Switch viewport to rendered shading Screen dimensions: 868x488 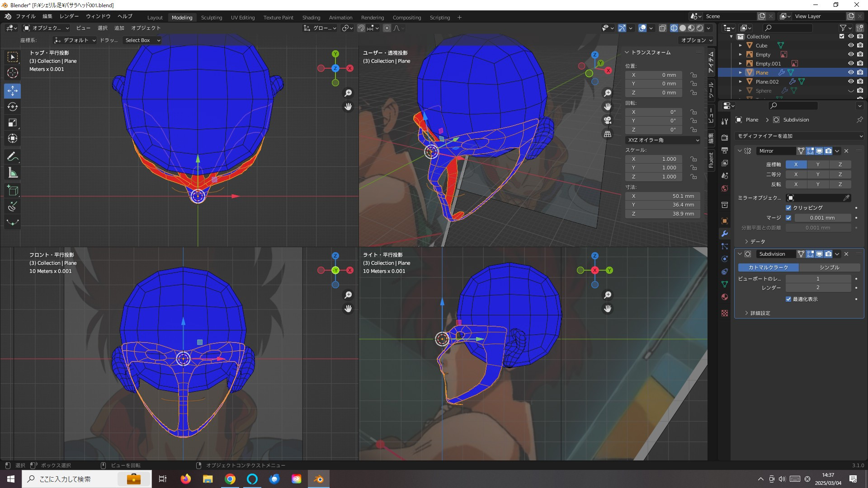click(x=700, y=28)
